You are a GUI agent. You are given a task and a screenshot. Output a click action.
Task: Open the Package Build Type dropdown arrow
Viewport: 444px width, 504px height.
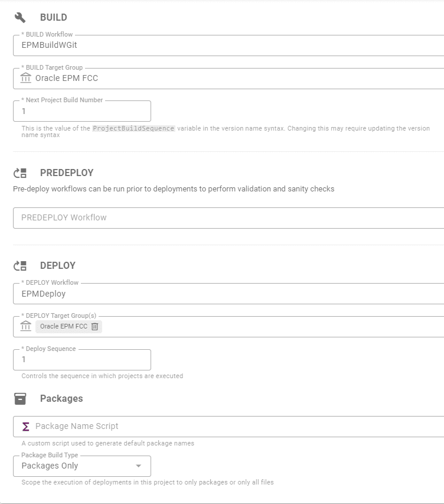coord(139,466)
